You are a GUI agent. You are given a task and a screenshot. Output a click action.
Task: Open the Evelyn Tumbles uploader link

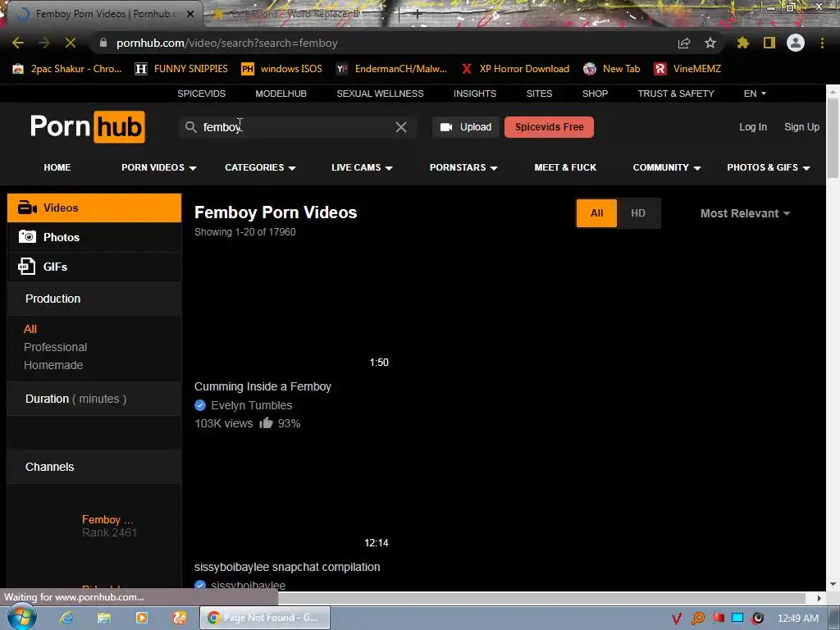[251, 405]
